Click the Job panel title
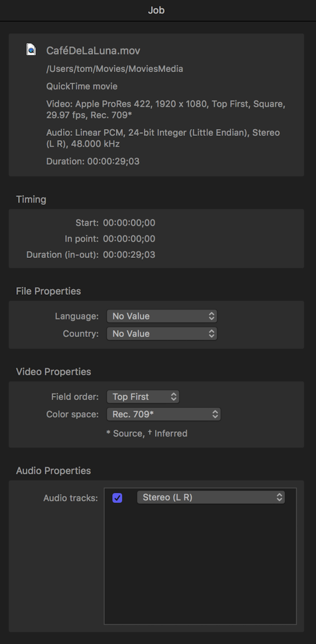This screenshot has width=316, height=644. click(156, 10)
